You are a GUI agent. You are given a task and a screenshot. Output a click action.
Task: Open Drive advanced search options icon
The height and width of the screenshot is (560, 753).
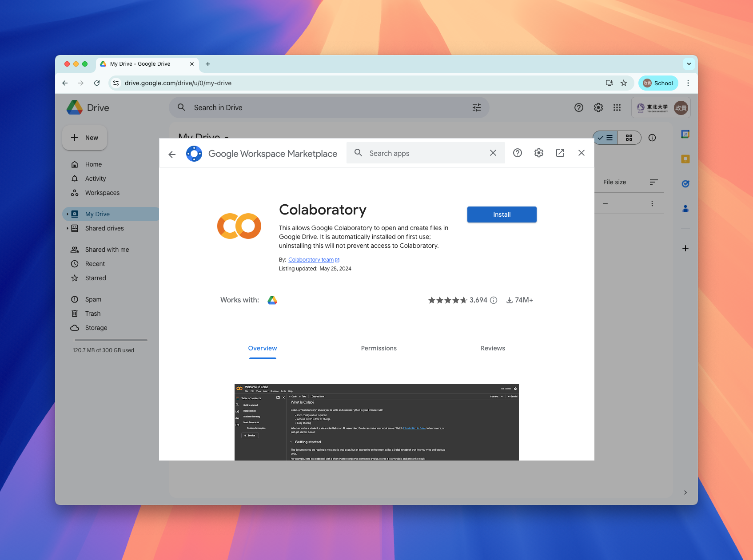pyautogui.click(x=476, y=107)
